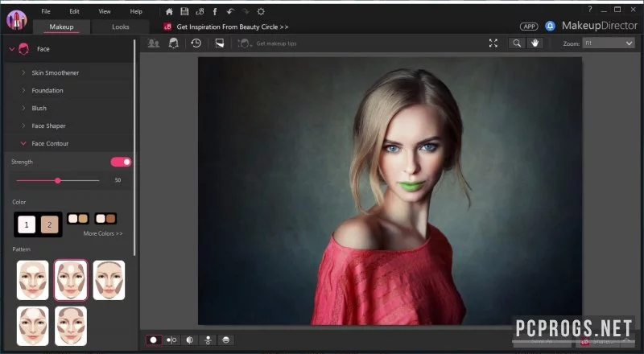Choose the darker brown color pair preset

105,219
